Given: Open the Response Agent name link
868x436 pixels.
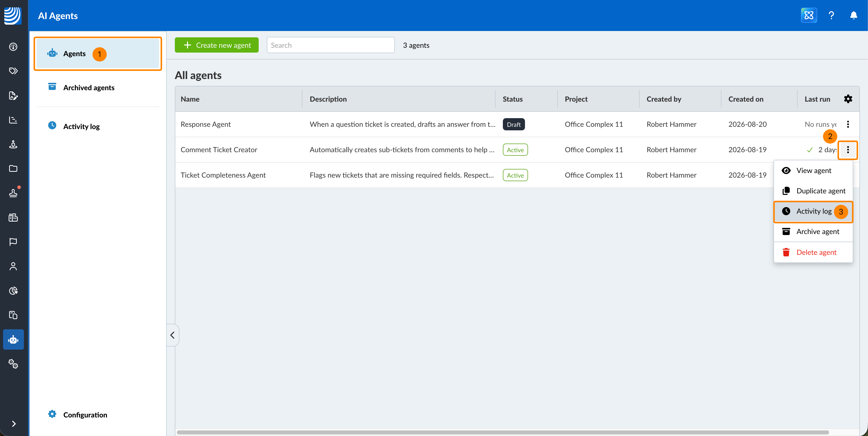Looking at the screenshot, I should coord(206,124).
